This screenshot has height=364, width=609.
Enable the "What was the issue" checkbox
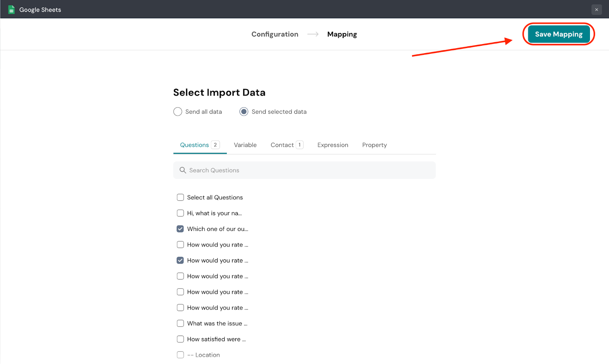(x=180, y=323)
